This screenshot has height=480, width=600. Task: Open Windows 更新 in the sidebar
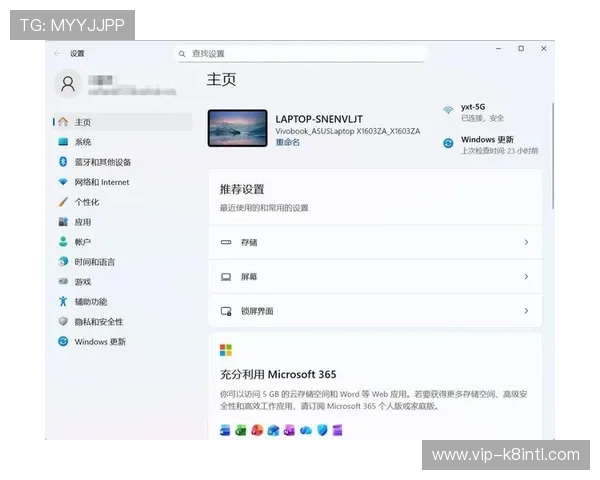point(122,341)
